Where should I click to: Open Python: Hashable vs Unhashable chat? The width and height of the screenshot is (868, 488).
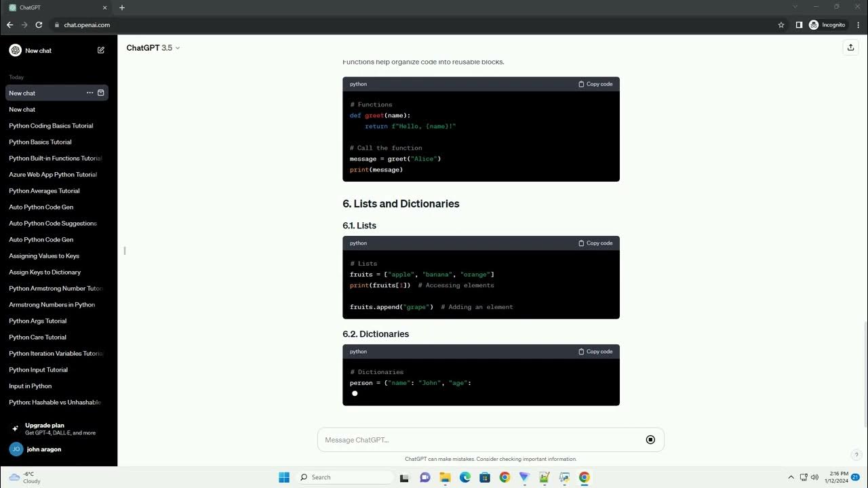coord(57,402)
